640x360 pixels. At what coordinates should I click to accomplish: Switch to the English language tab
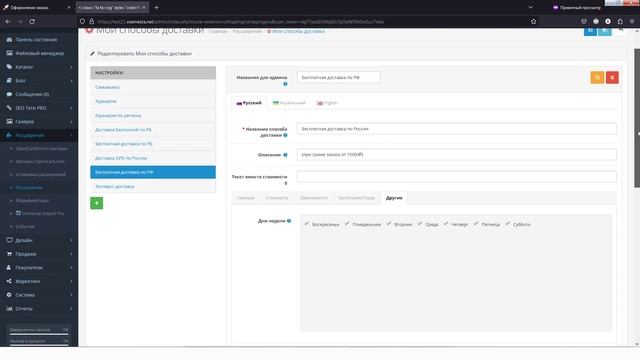coord(327,103)
